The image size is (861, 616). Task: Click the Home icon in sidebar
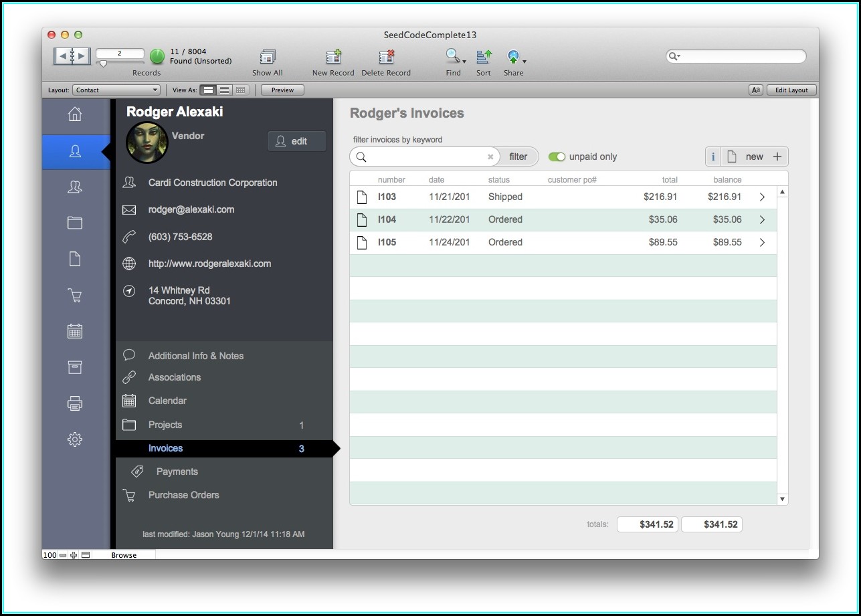coord(75,114)
